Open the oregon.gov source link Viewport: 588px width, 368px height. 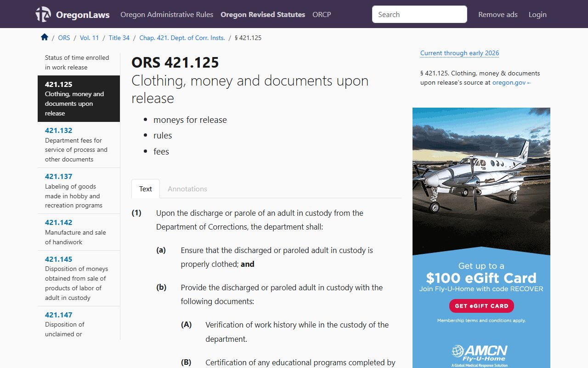click(x=511, y=83)
